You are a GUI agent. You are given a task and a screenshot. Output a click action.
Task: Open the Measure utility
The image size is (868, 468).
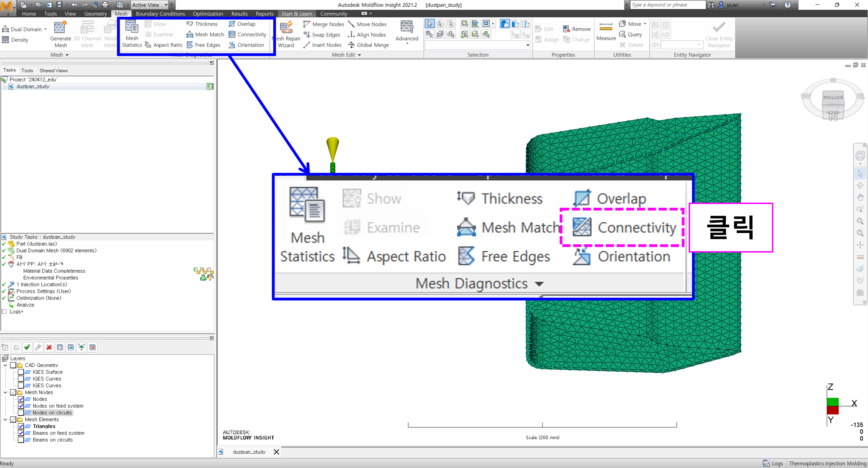(x=606, y=31)
